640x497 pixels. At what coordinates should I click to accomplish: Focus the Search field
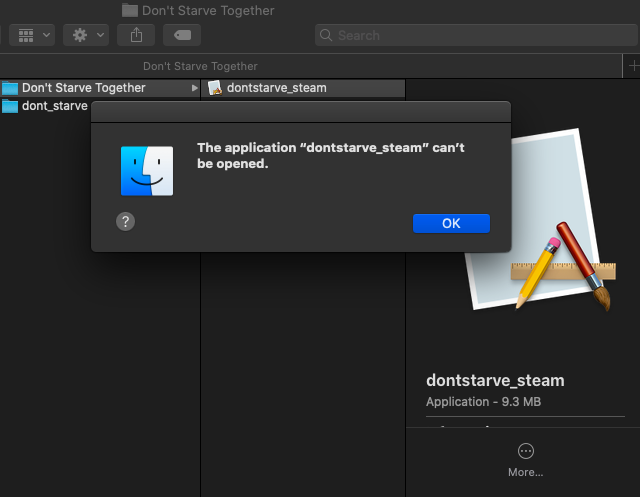pos(476,35)
